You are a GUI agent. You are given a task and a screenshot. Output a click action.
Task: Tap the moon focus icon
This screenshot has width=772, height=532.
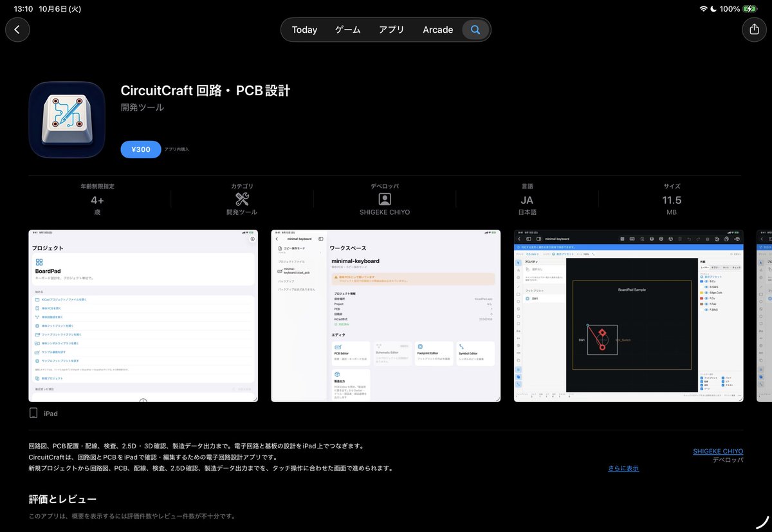(713, 9)
